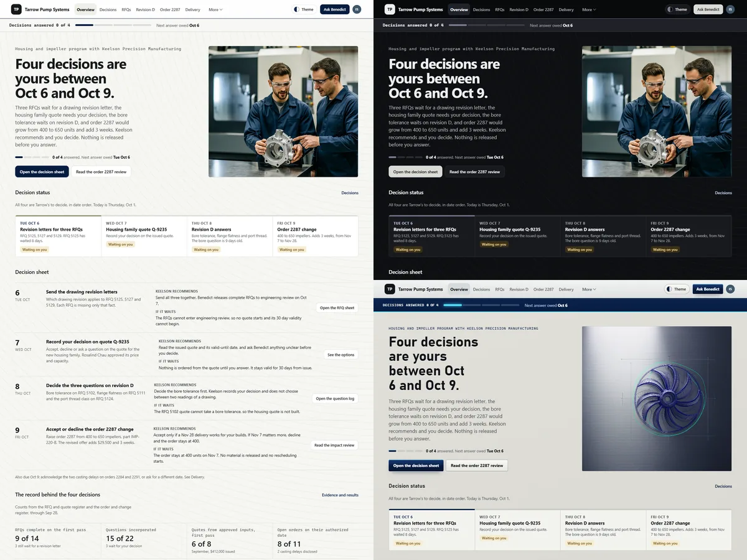Viewport: 747px width, 560px height.
Task: Follow the Decisions link beside Decision status, dark-theme page
Action: click(x=723, y=193)
